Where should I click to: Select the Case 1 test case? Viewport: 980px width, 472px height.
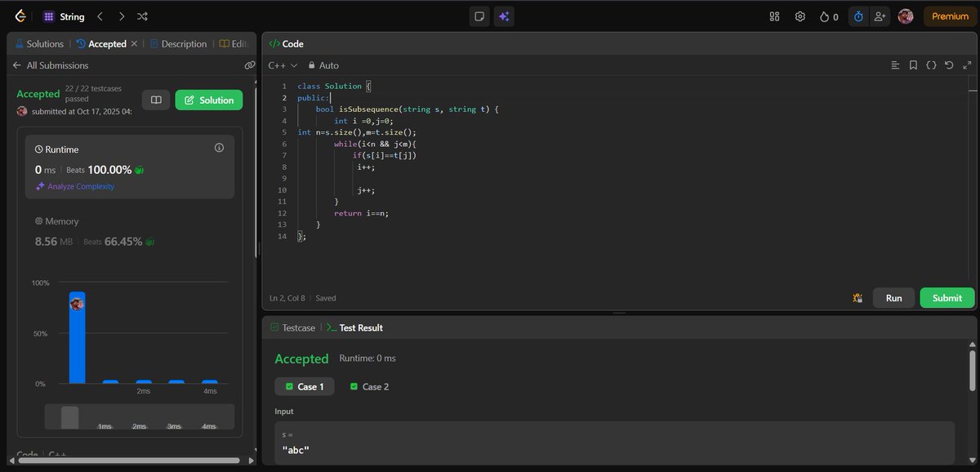point(305,386)
